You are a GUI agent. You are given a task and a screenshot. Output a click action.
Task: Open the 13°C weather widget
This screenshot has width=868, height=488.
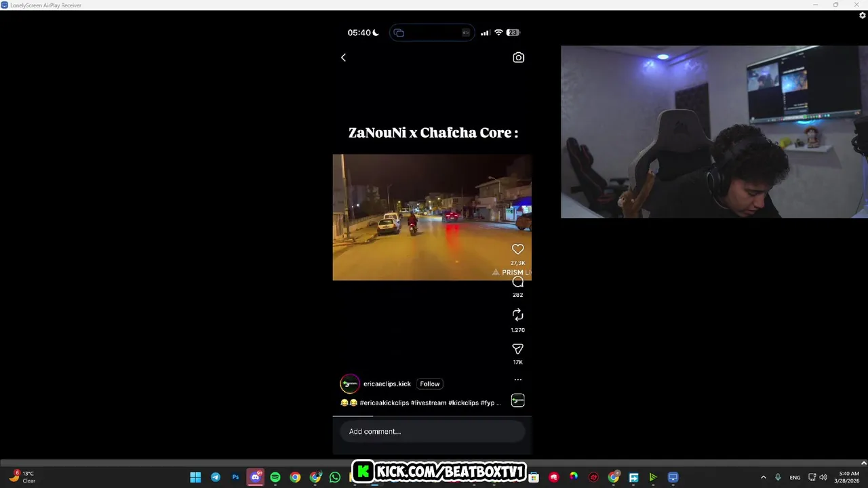coord(22,477)
